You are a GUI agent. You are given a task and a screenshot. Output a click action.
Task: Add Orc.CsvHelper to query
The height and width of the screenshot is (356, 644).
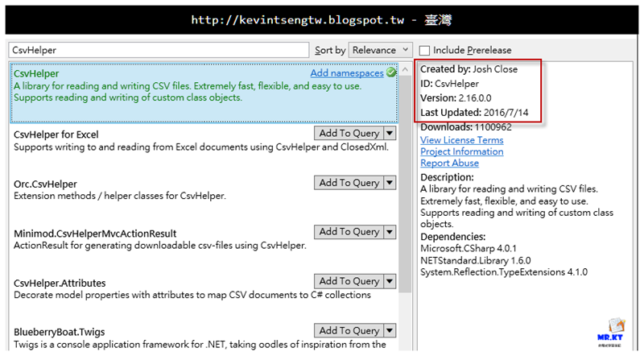click(349, 183)
